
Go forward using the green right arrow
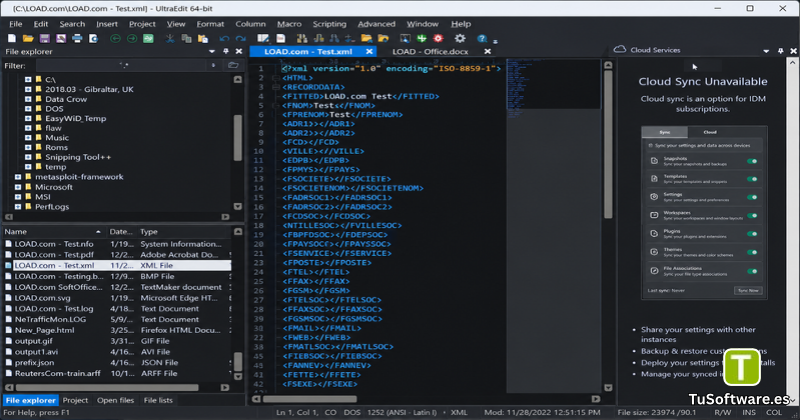point(132,38)
